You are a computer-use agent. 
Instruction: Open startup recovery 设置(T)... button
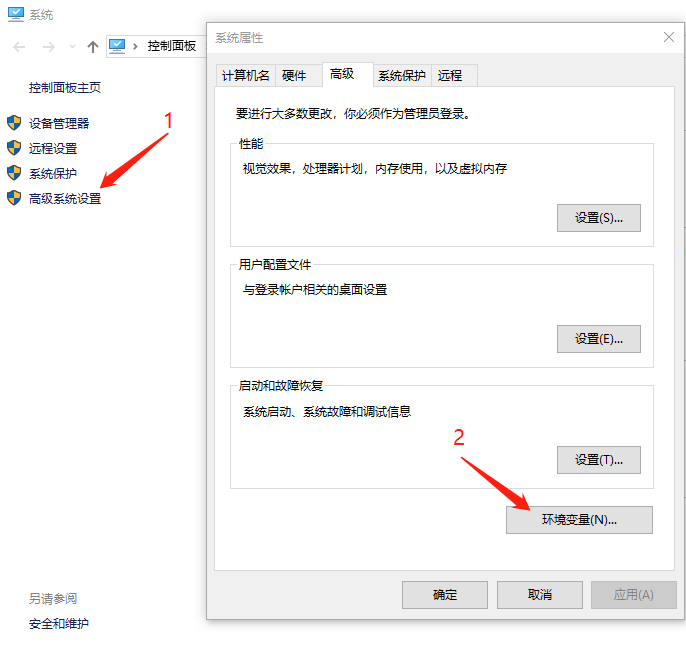point(598,460)
